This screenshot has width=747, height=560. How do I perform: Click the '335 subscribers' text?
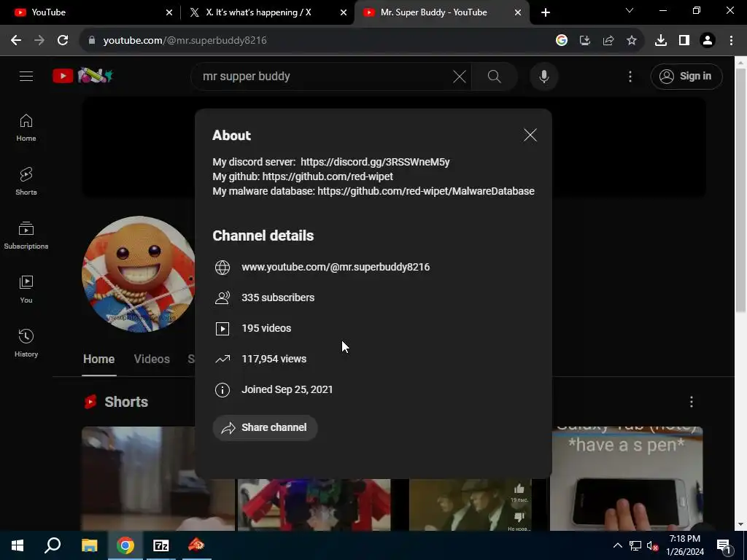click(x=278, y=297)
